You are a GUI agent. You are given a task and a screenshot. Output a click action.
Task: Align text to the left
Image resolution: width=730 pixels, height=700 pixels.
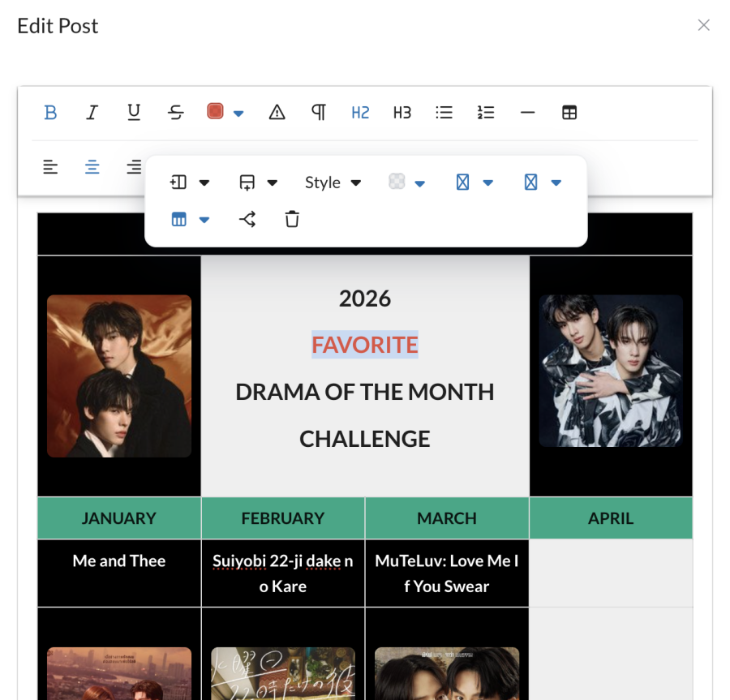click(x=50, y=167)
